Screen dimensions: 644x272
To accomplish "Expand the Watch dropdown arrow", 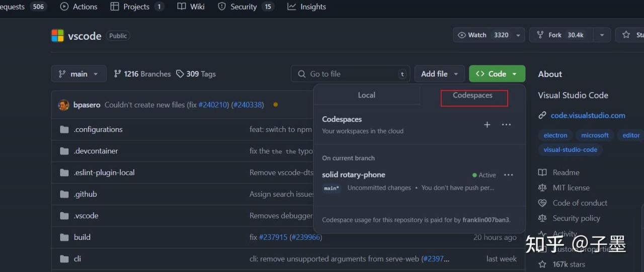I will [x=518, y=35].
